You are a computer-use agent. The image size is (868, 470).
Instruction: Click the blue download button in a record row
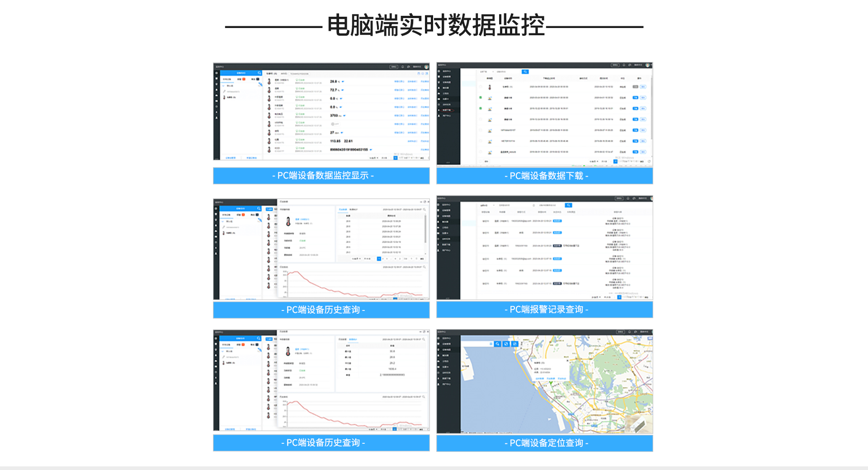(x=635, y=98)
